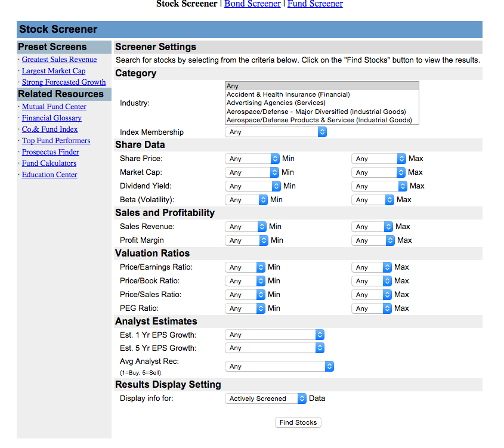Open Avg Analyst Rec dropdown
This screenshot has width=504, height=448.
pyautogui.click(x=279, y=366)
